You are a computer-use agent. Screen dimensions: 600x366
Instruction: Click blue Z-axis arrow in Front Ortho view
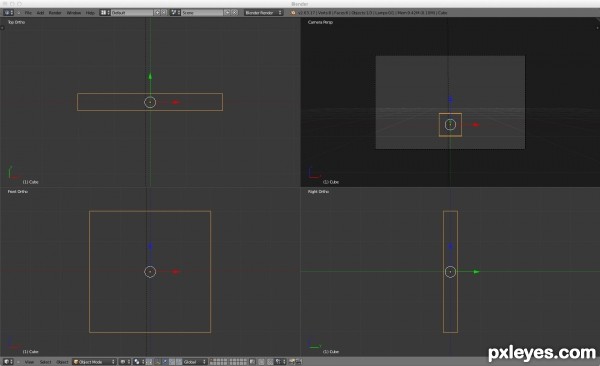(x=150, y=246)
